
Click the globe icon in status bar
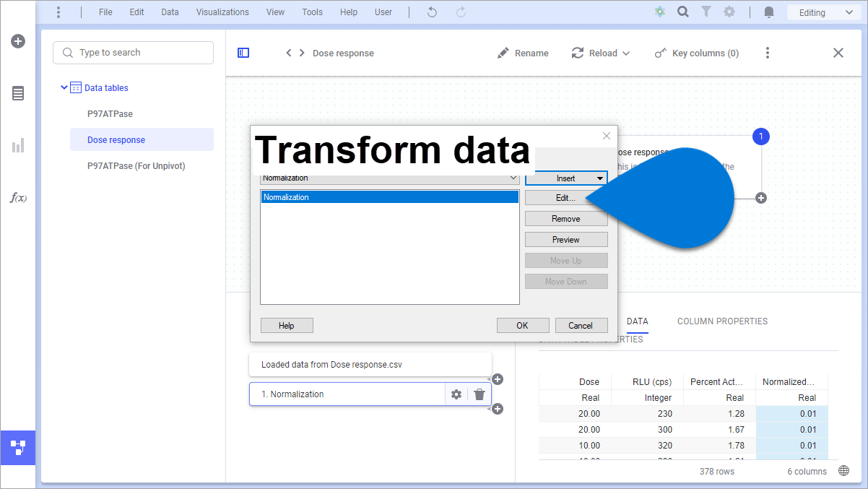[844, 471]
